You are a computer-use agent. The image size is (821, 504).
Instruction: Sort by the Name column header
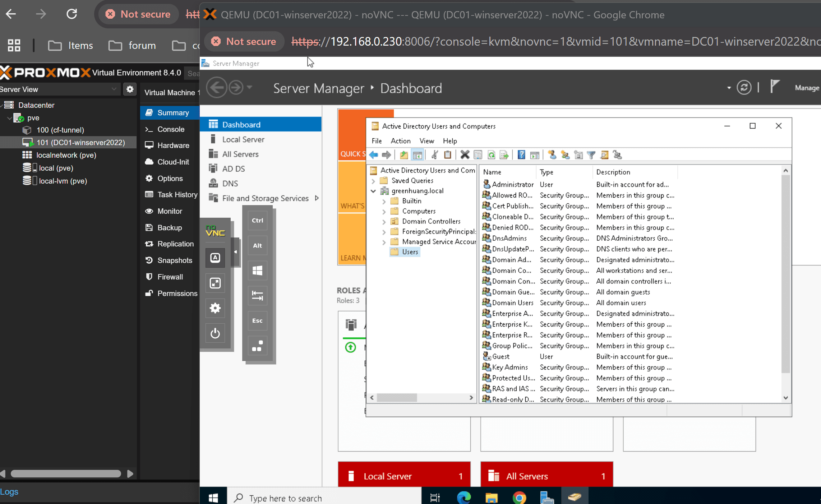tap(508, 172)
